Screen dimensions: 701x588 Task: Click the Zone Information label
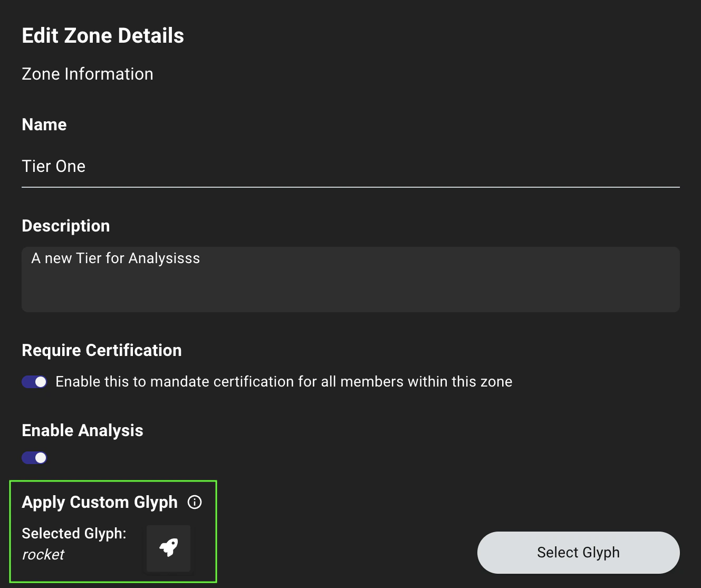pos(87,74)
